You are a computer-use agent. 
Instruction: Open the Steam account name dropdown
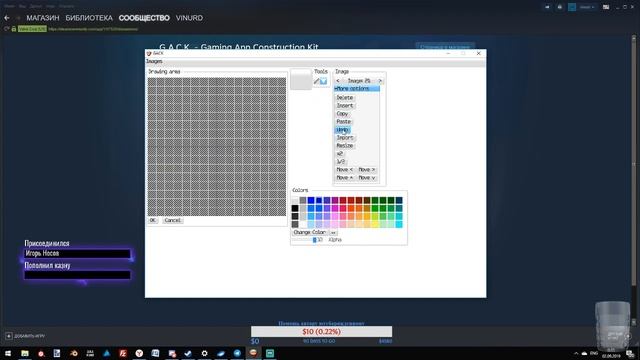(586, 7)
